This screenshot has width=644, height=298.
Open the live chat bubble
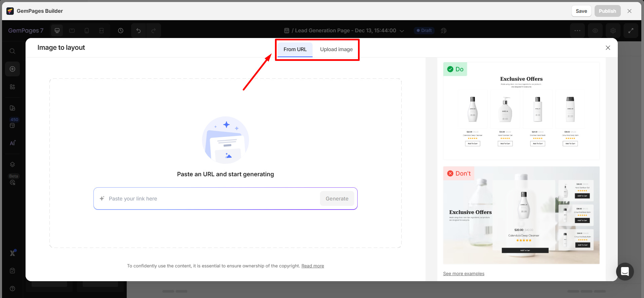pyautogui.click(x=625, y=271)
